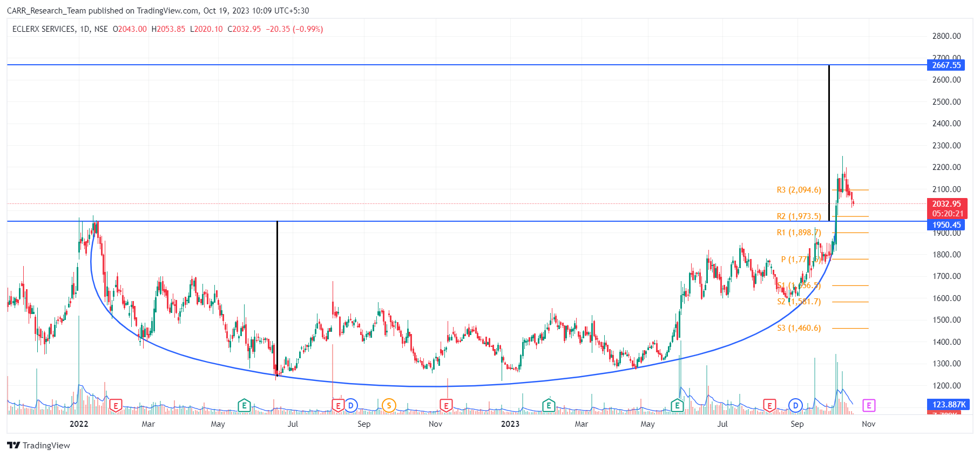
Task: Click the 2200.00 price axis label
Action: point(947,167)
